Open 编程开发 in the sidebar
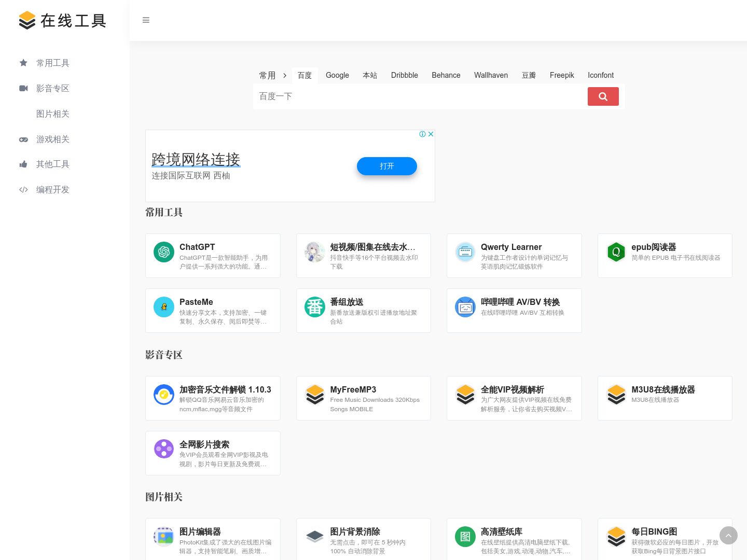Image resolution: width=747 pixels, height=560 pixels. 53,189
